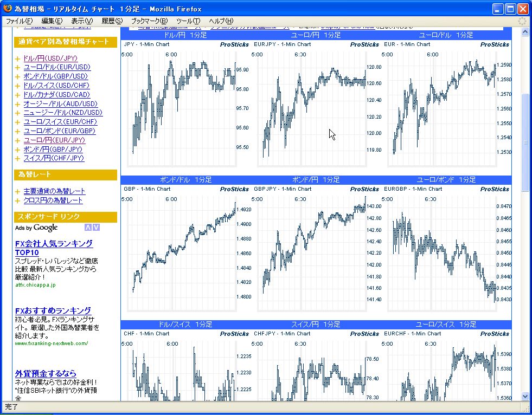The height and width of the screenshot is (415, 532).
Task: Click the Firefox activity throbber icon
Action: (523, 21)
